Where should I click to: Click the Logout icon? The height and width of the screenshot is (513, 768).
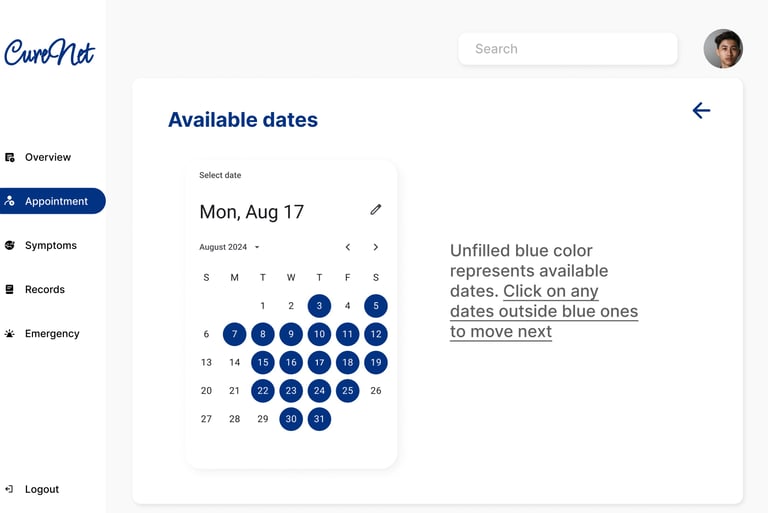tap(10, 489)
